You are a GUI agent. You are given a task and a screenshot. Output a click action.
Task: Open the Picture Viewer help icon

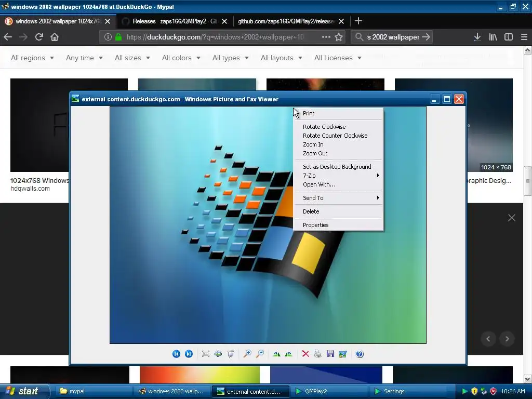(360, 354)
